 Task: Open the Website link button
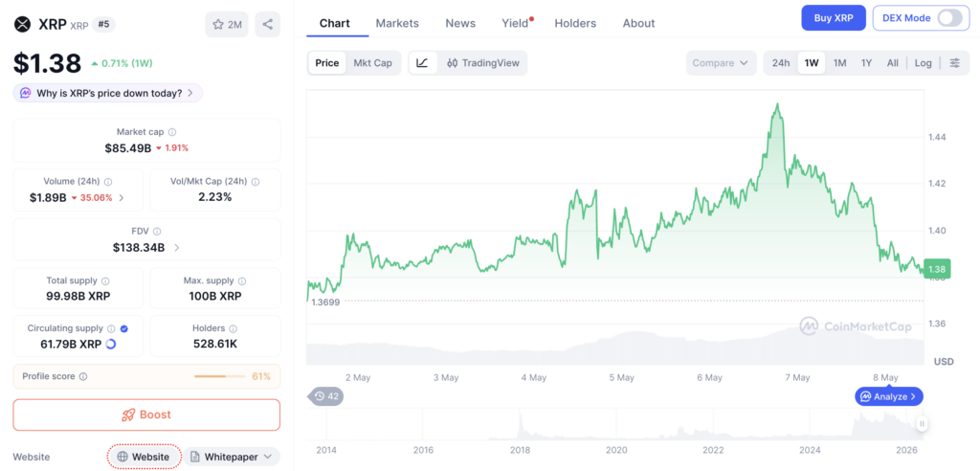coord(145,457)
